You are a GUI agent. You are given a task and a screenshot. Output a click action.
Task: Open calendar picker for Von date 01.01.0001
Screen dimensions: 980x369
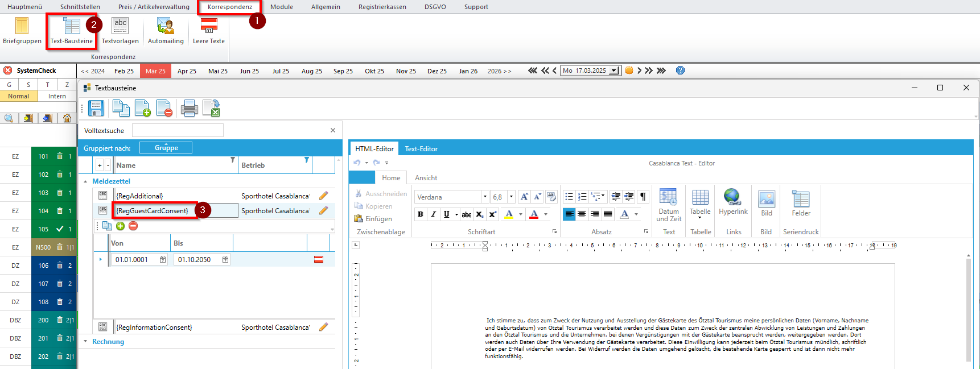(x=163, y=259)
